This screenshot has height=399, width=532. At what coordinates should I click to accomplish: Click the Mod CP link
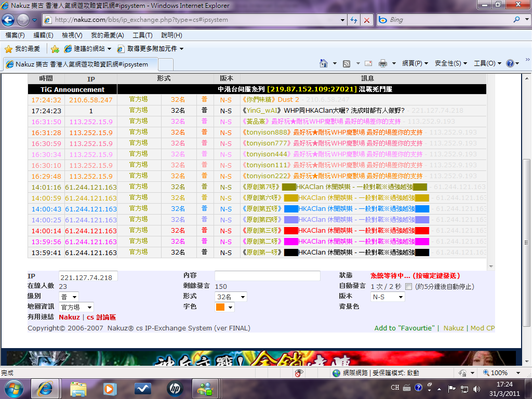click(483, 328)
